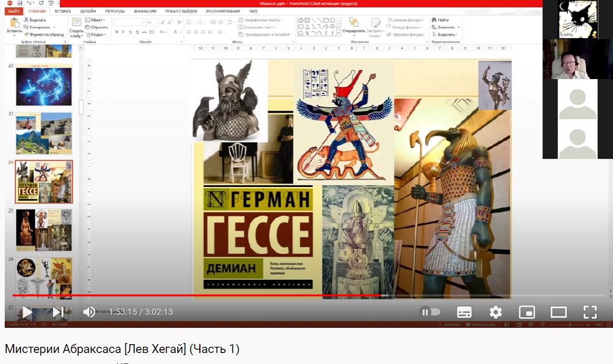
Task: Play the YouTube video
Action: [x=27, y=312]
